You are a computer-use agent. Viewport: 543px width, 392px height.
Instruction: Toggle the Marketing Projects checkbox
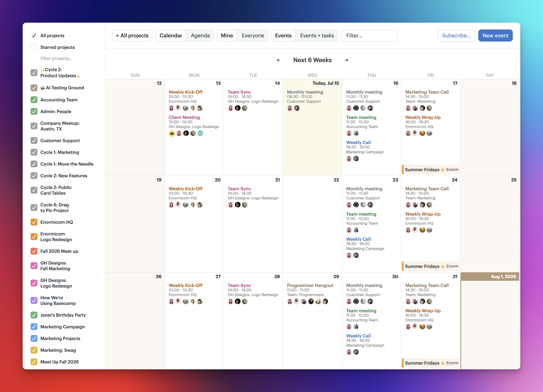tap(34, 338)
